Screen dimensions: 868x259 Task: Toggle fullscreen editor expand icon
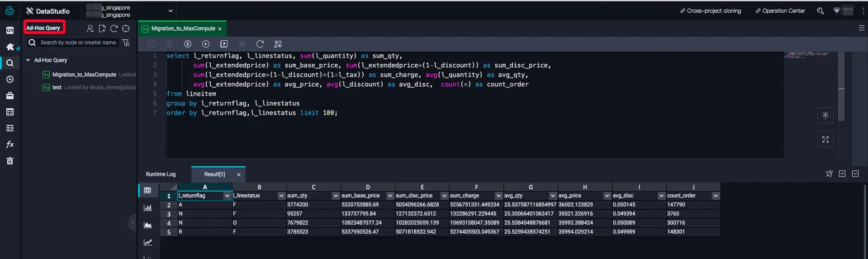(x=825, y=139)
